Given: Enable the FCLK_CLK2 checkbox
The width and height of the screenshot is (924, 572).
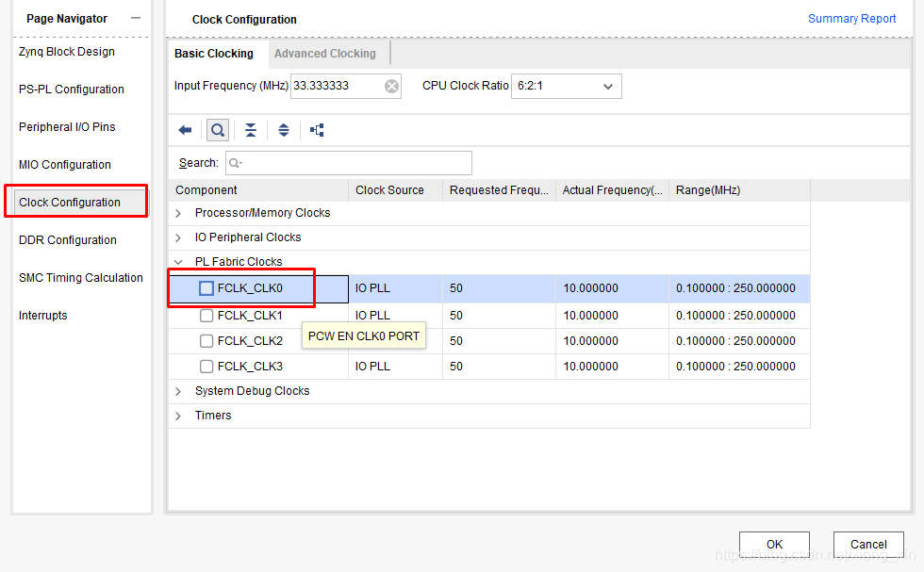Looking at the screenshot, I should (206, 341).
